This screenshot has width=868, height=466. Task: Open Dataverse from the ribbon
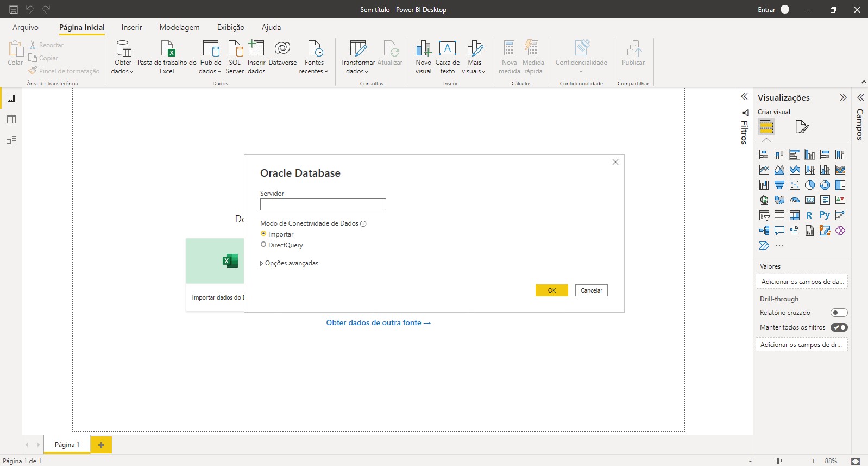tap(282, 53)
